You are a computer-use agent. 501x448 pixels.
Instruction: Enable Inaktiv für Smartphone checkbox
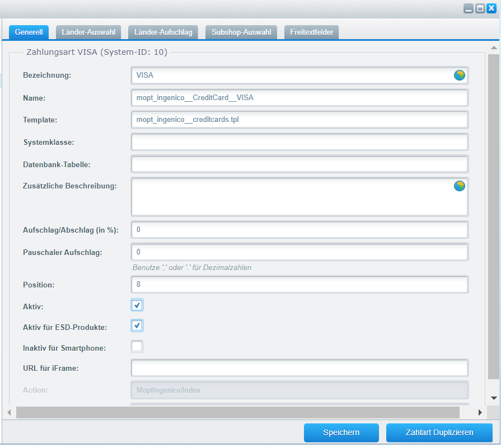(x=137, y=346)
